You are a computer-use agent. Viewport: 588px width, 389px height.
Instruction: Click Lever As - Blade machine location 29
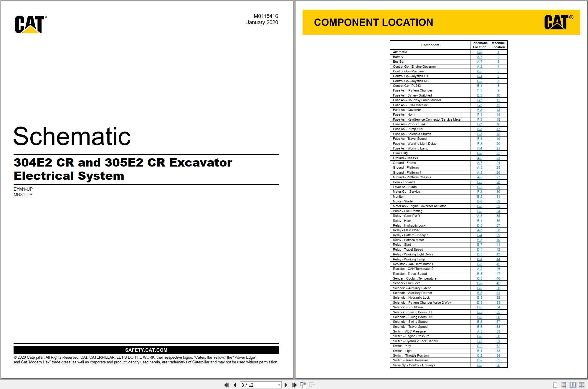(x=498, y=187)
